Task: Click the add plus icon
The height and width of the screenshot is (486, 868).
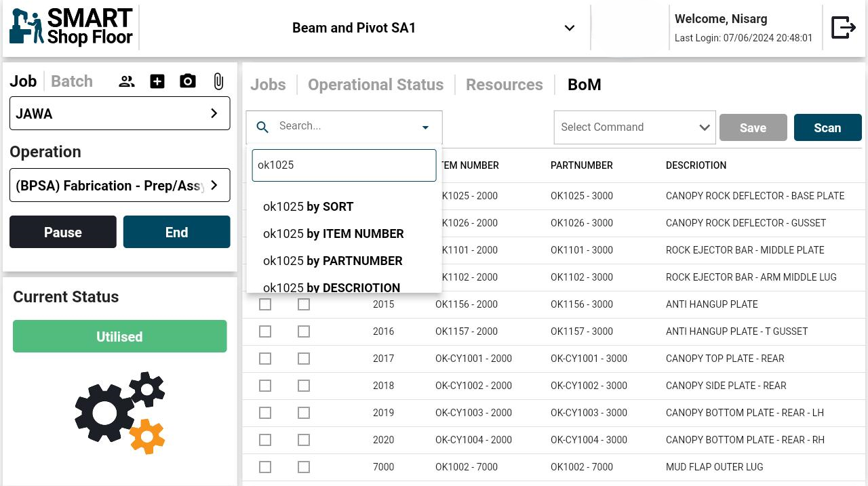Action: 157,82
